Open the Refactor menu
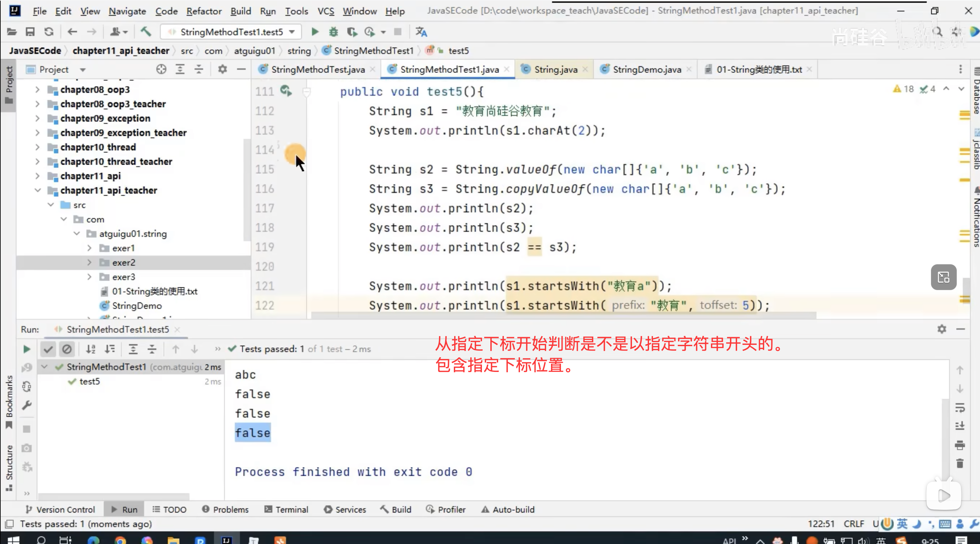 pyautogui.click(x=204, y=11)
